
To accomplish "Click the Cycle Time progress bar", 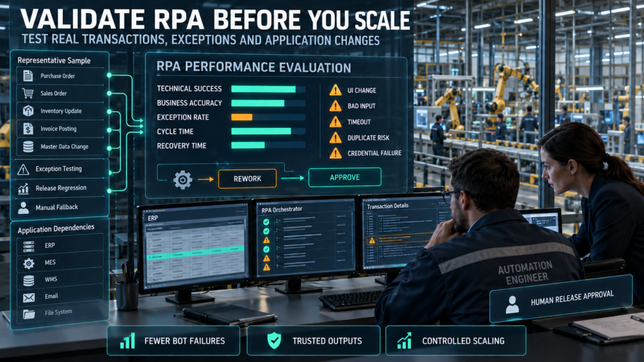I will 268,131.
